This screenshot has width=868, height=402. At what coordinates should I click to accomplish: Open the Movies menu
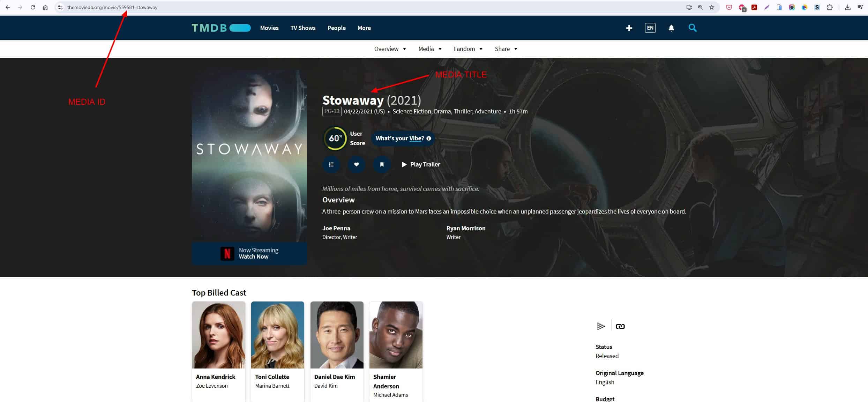click(x=269, y=28)
